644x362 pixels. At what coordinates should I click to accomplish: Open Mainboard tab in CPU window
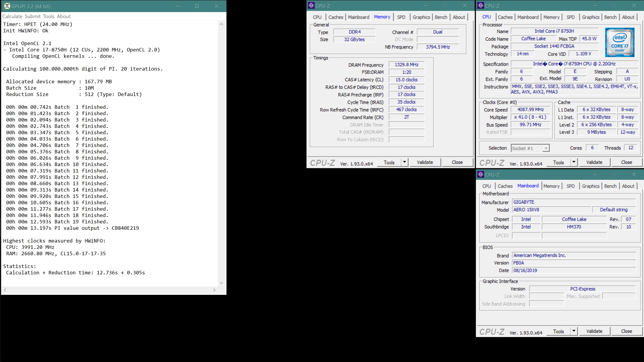tap(528, 17)
